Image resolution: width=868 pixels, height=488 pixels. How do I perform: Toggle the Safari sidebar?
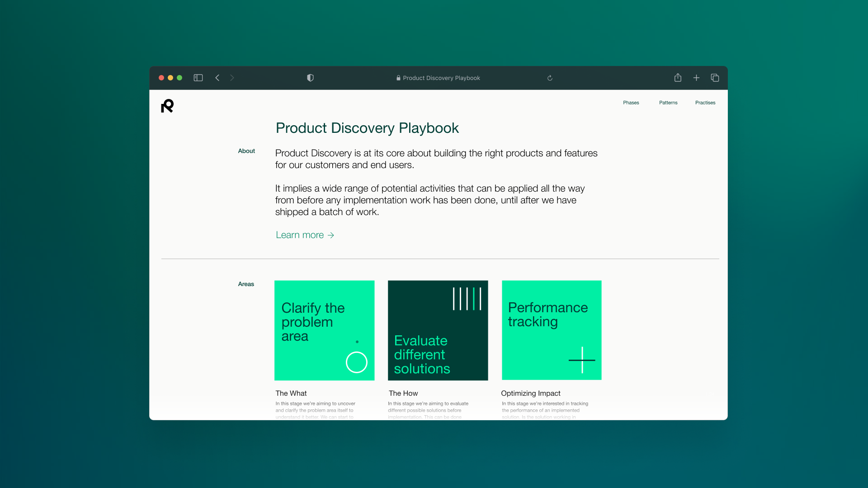(x=198, y=78)
